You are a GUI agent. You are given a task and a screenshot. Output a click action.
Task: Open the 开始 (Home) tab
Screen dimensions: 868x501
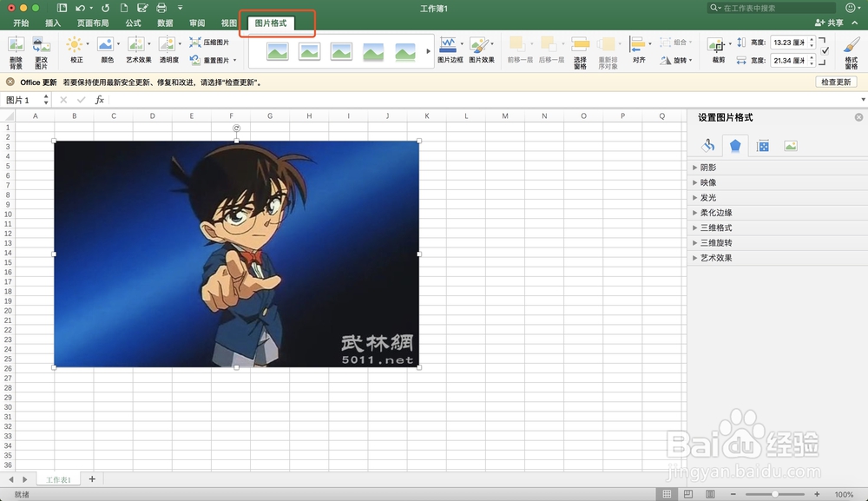point(21,23)
